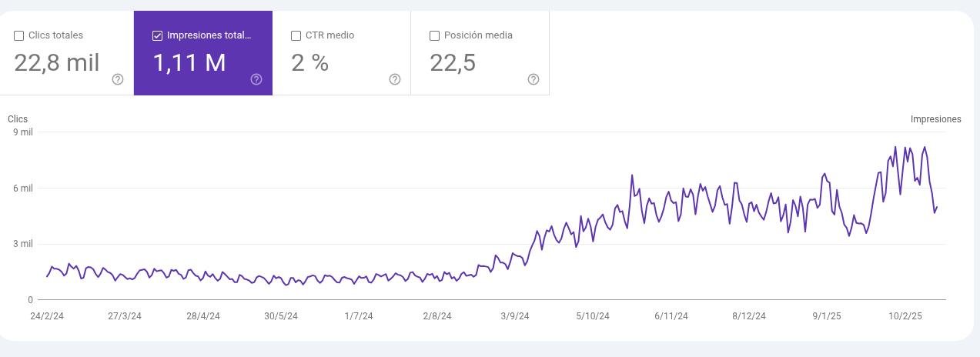The height and width of the screenshot is (357, 980).
Task: Tick the CTR medio checkbox
Action: [x=296, y=35]
